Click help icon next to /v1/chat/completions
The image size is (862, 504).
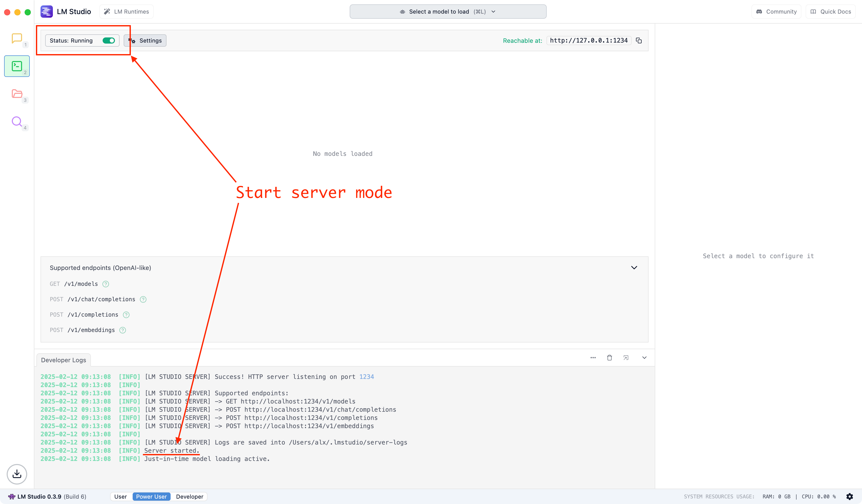point(143,299)
